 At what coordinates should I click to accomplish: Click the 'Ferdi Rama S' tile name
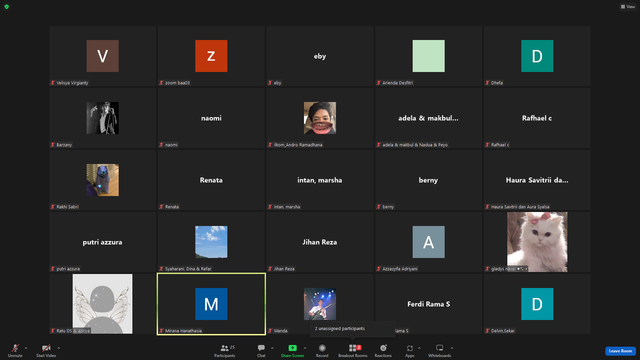429,304
